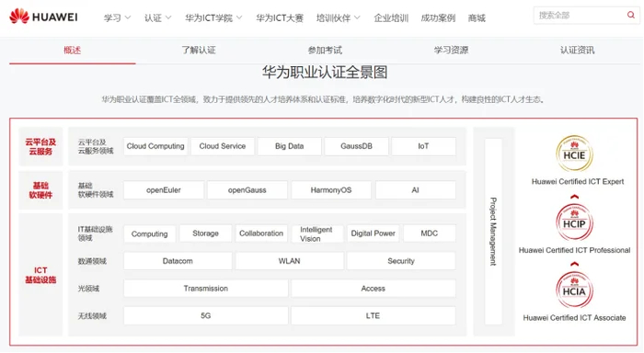
Task: Switch to the 参加考试 tab
Action: (325, 50)
